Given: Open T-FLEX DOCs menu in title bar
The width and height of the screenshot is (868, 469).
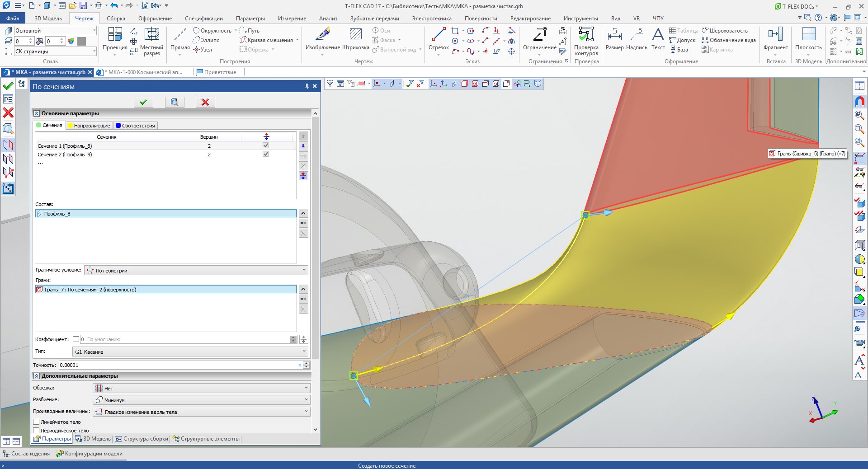Looking at the screenshot, I should pos(797,6).
